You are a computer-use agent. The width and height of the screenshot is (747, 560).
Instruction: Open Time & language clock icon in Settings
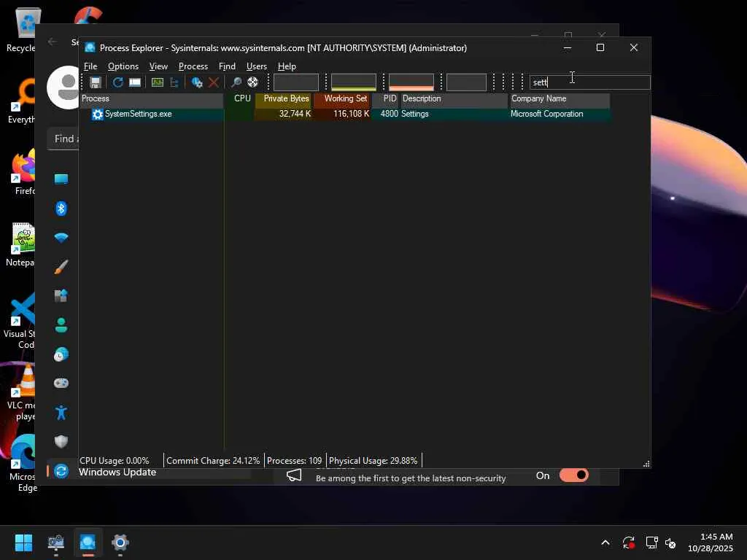[x=61, y=354]
